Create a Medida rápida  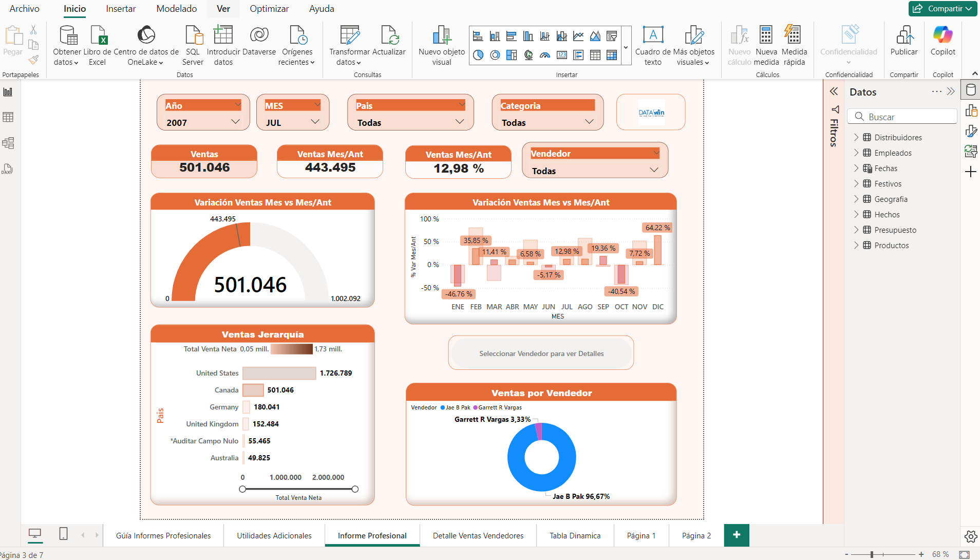[794, 45]
